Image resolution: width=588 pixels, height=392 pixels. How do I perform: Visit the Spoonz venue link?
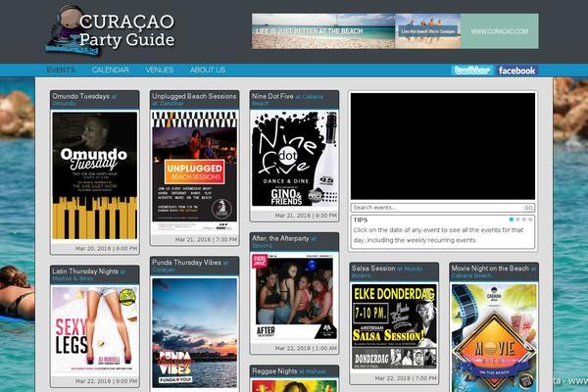263,246
